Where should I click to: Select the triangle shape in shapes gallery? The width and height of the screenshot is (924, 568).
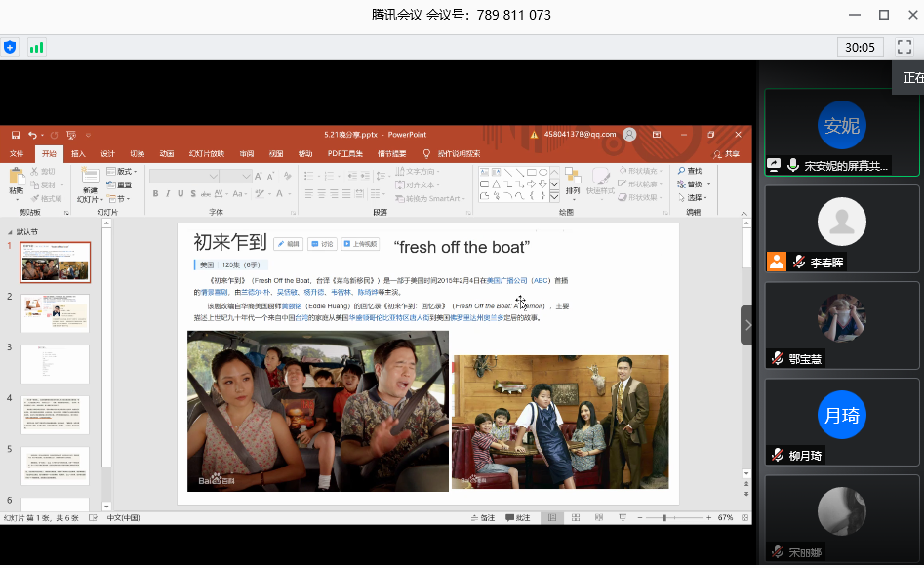pyautogui.click(x=497, y=183)
